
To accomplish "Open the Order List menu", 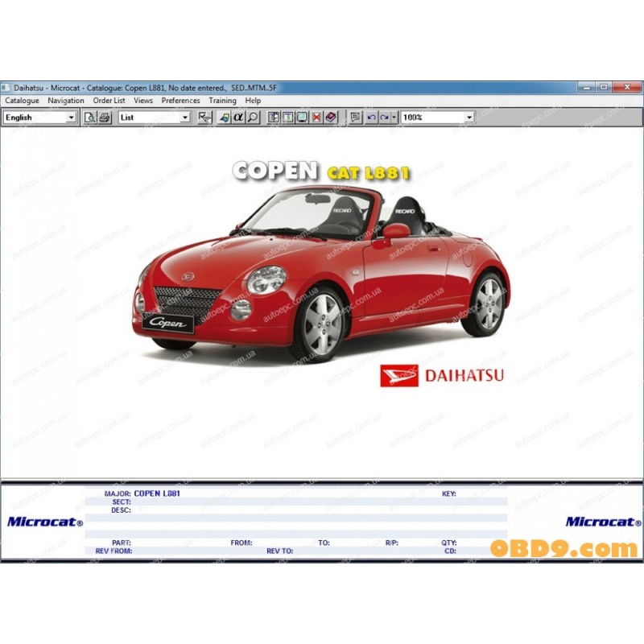I will click(109, 101).
